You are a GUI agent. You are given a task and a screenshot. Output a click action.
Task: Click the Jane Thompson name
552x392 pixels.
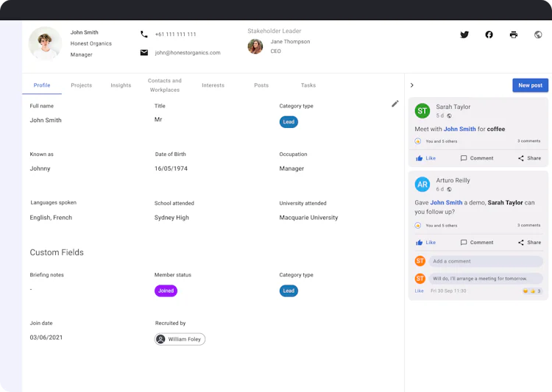(290, 41)
